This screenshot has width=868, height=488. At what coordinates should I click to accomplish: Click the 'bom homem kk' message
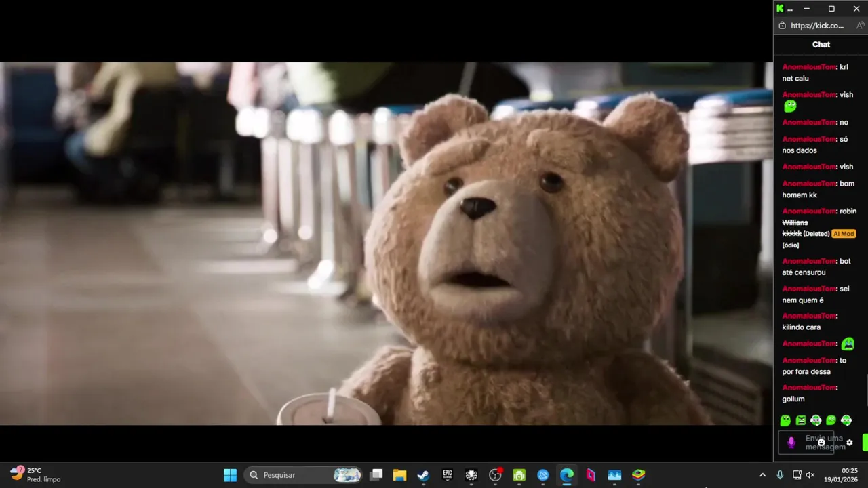pyautogui.click(x=818, y=189)
